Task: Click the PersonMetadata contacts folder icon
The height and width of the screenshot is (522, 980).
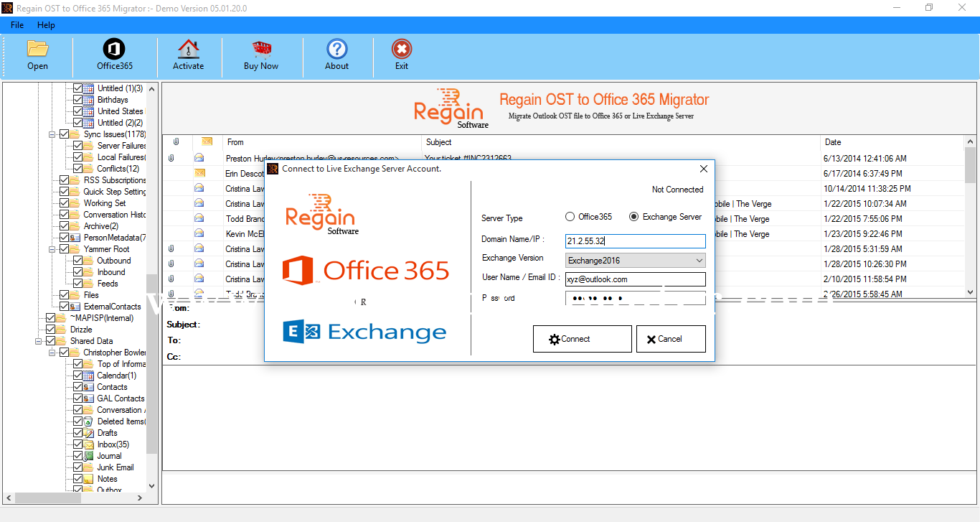Action: [x=75, y=238]
